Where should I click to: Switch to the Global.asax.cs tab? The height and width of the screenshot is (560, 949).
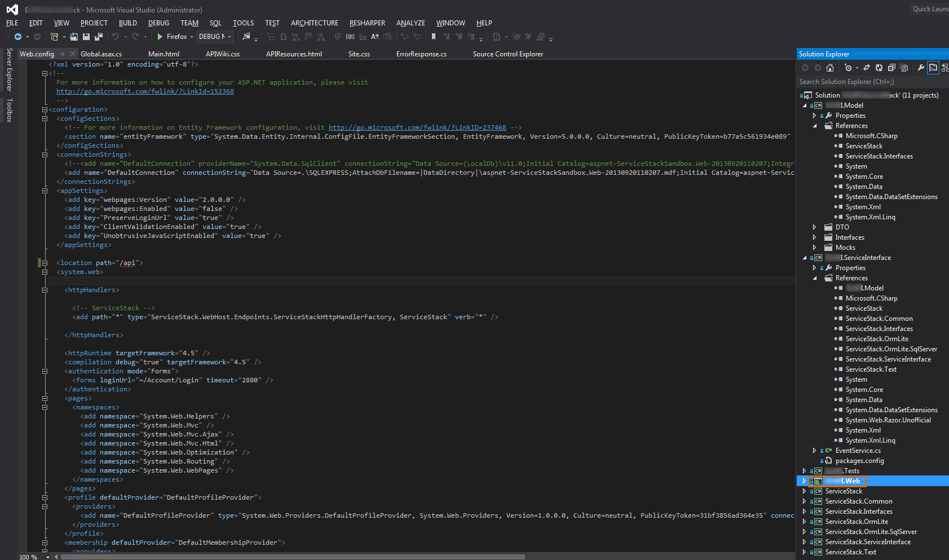pyautogui.click(x=101, y=54)
